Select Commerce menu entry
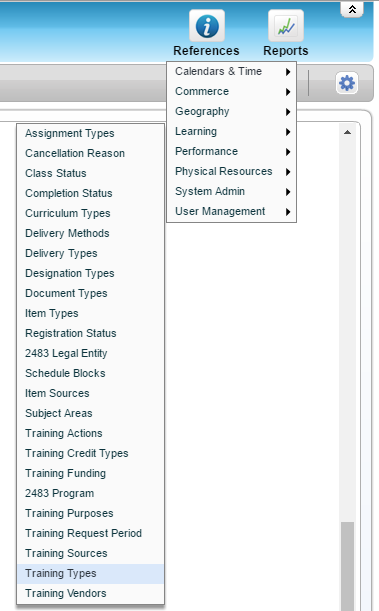The width and height of the screenshot is (379, 611). point(231,92)
